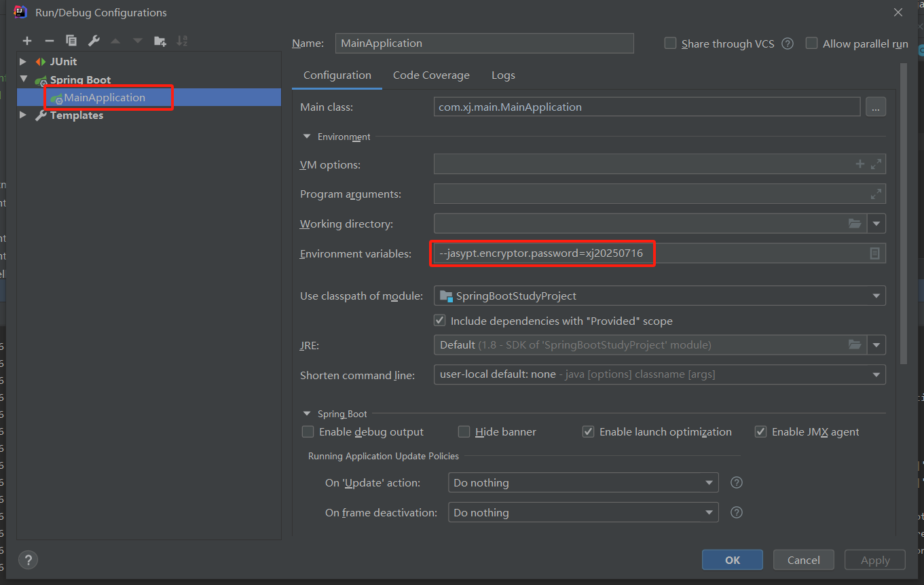
Task: Create a new folder with folder icon
Action: [x=160, y=41]
